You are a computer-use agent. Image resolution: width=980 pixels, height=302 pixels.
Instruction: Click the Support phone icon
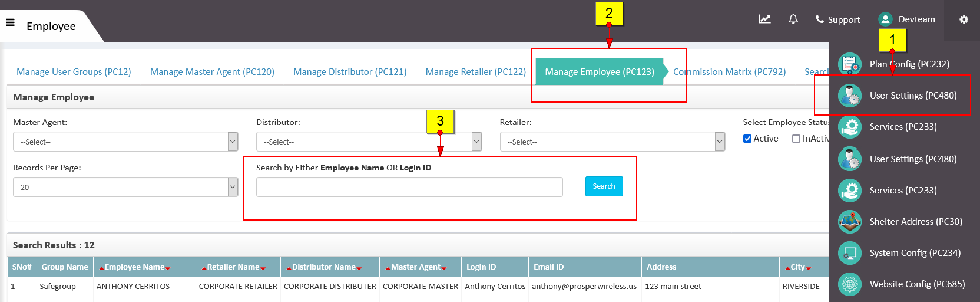(819, 19)
